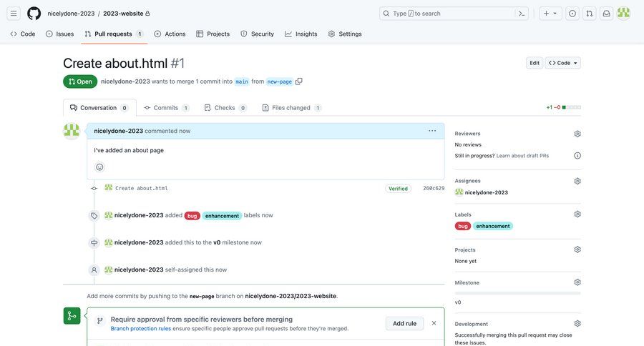Click the enhancement label in timeline
This screenshot has height=346, width=644.
[x=222, y=216]
